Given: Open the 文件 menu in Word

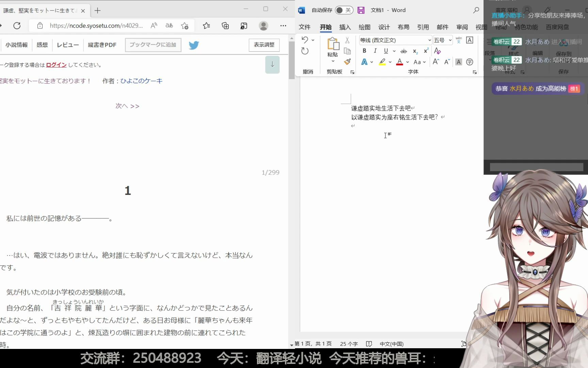Looking at the screenshot, I should click(x=305, y=27).
